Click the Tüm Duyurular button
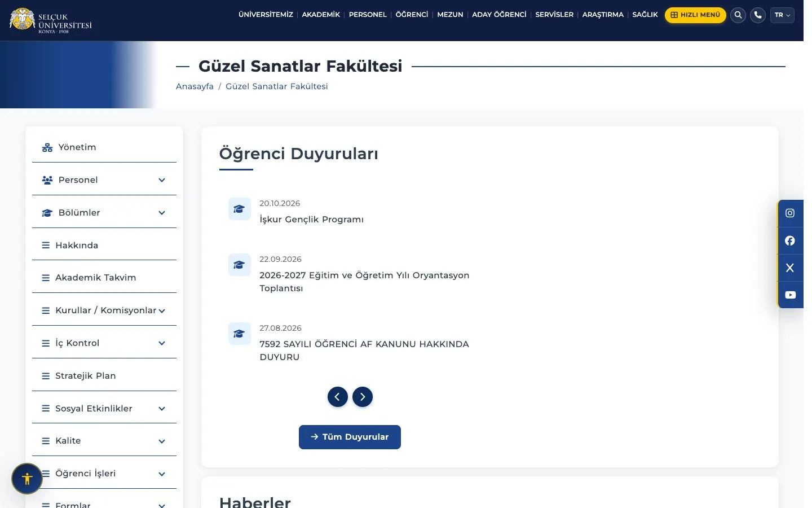The height and width of the screenshot is (508, 812). [x=350, y=437]
